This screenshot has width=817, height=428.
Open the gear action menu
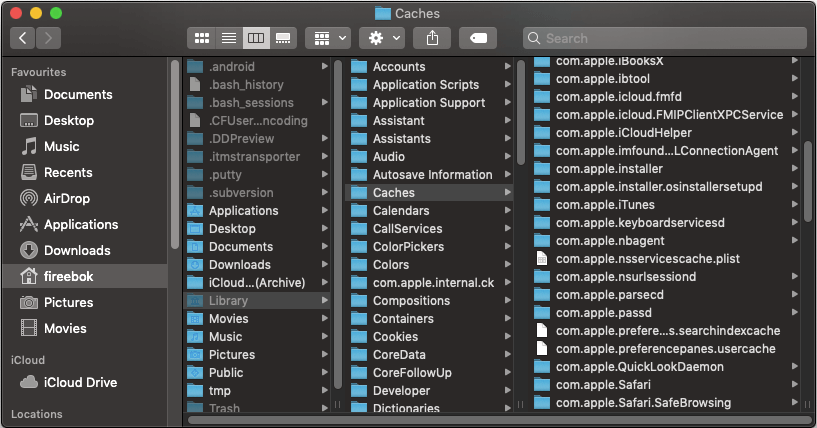pyautogui.click(x=384, y=38)
